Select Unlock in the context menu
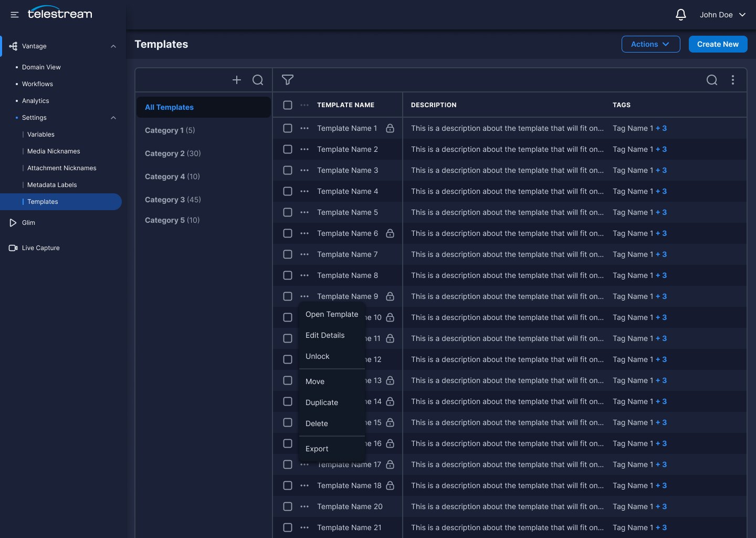This screenshot has height=538, width=756. click(332, 356)
